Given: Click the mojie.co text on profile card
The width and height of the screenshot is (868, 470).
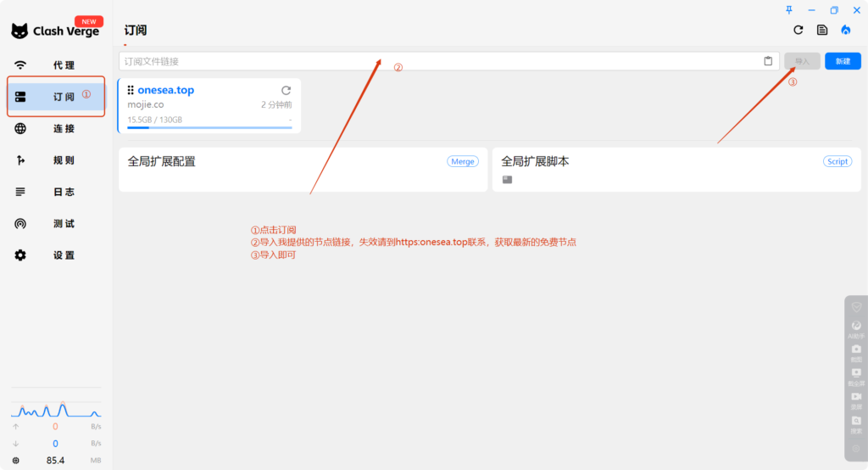Looking at the screenshot, I should tap(146, 104).
